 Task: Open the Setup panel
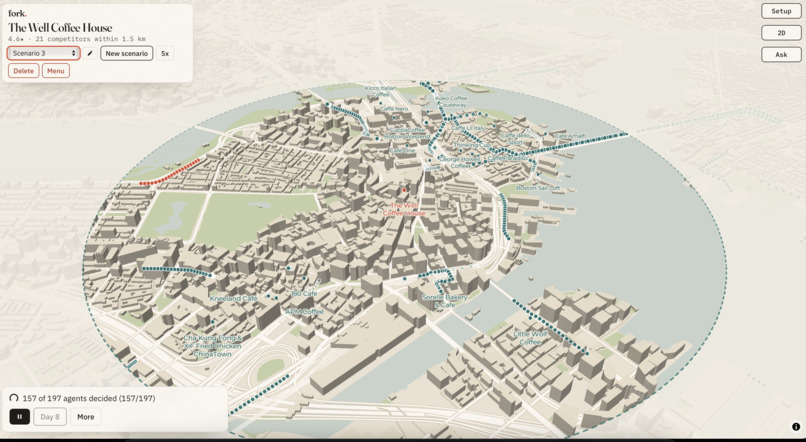781,11
